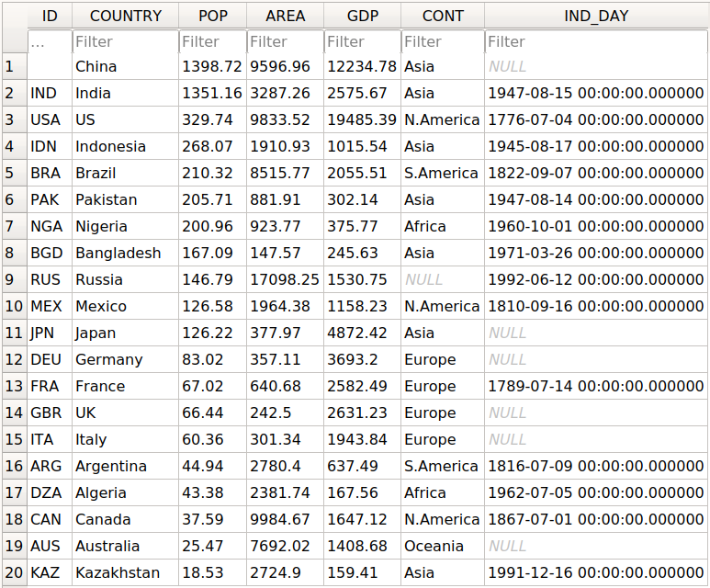
Task: Select the population value 146.79
Action: tap(213, 279)
